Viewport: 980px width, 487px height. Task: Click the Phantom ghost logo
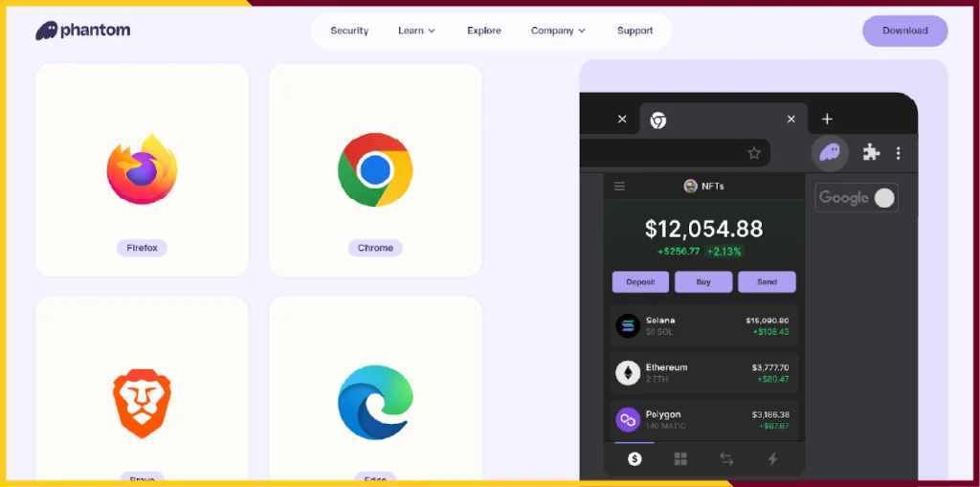coord(47,31)
